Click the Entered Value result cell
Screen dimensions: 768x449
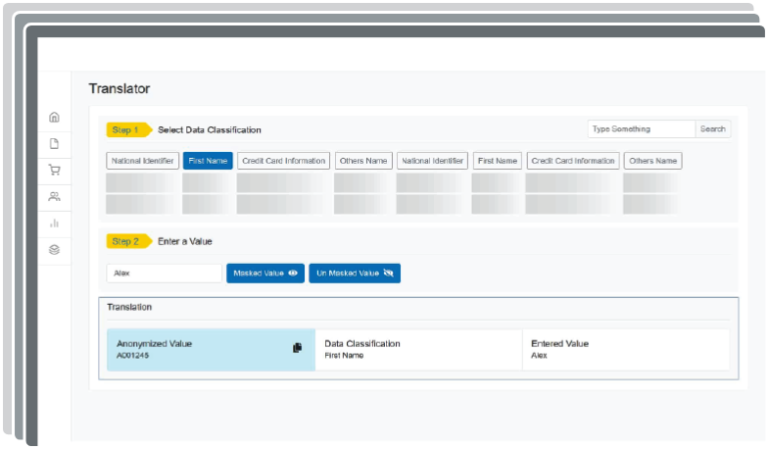(x=625, y=349)
